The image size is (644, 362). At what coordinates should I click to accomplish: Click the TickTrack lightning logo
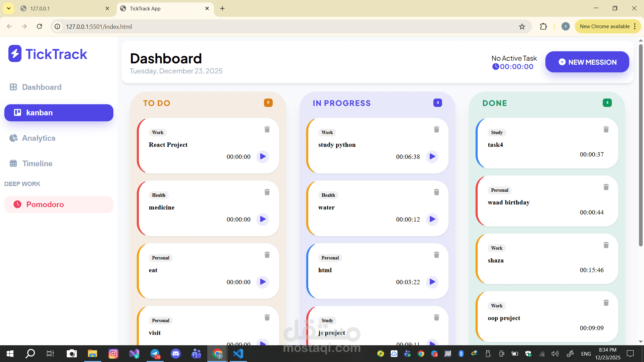point(15,54)
